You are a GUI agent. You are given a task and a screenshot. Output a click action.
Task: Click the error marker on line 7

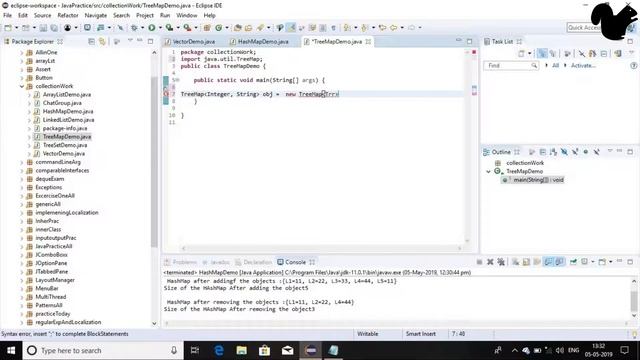click(166, 94)
